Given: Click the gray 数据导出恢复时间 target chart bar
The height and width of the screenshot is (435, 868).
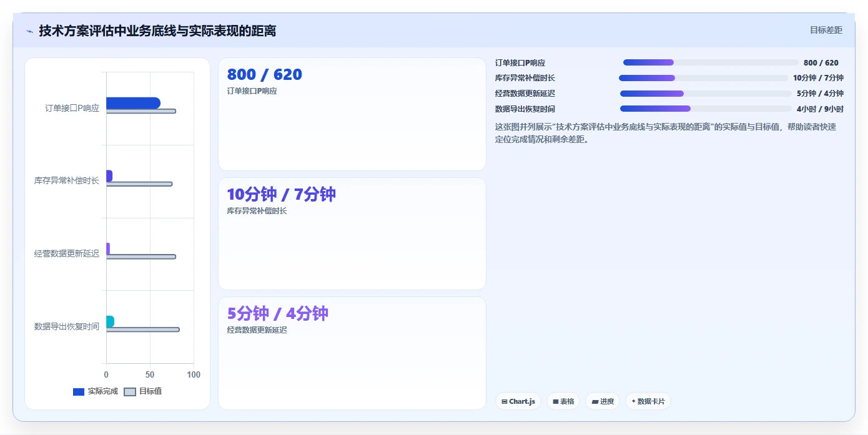Looking at the screenshot, I should click(143, 330).
